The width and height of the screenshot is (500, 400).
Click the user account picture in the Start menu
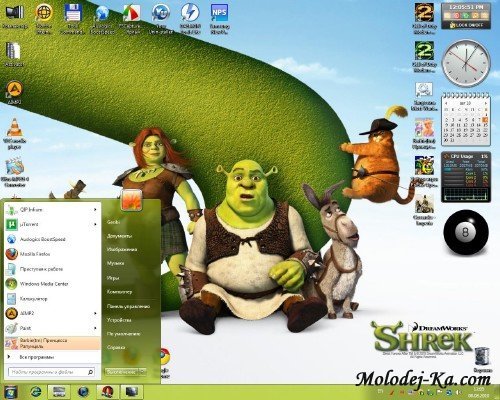click(132, 199)
